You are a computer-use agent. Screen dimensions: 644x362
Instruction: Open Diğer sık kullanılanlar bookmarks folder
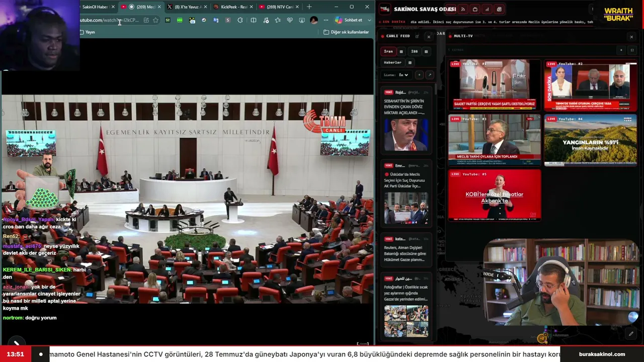(x=346, y=32)
